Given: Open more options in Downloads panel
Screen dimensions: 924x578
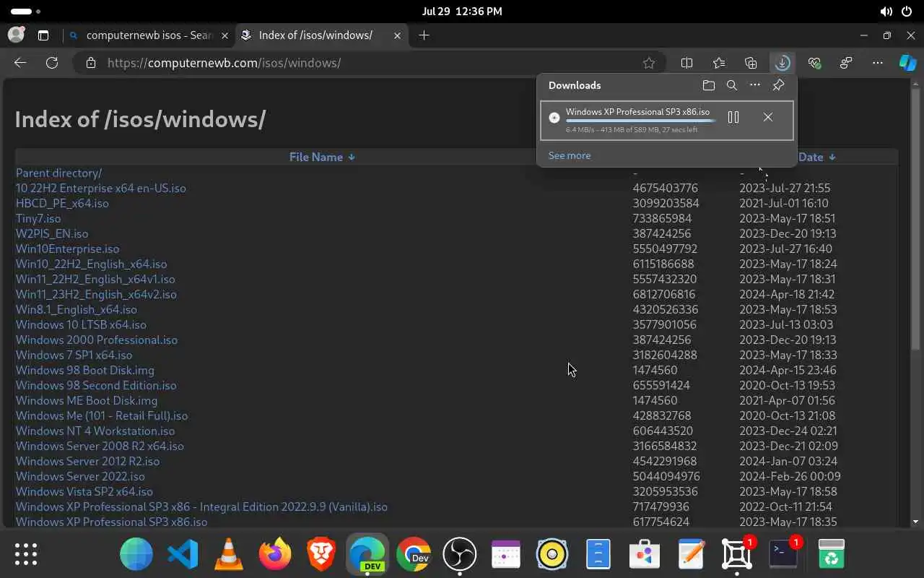Looking at the screenshot, I should pos(754,85).
